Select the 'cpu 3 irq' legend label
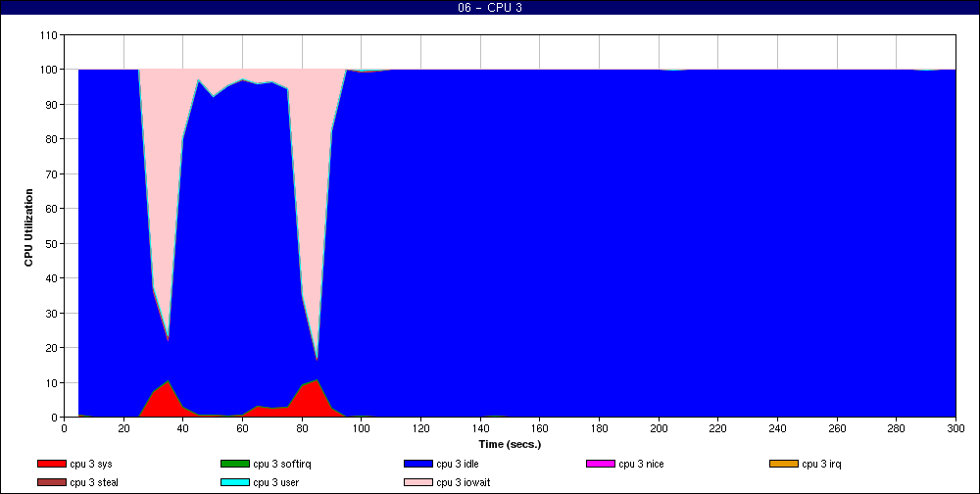The height and width of the screenshot is (494, 980). click(x=822, y=465)
